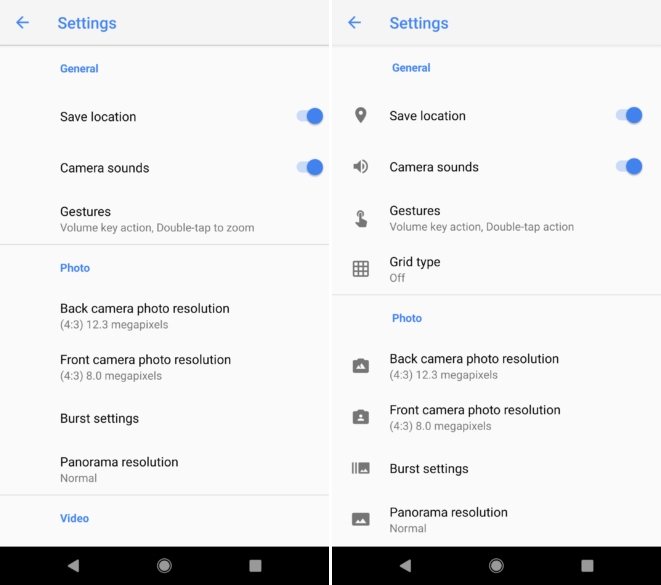Tap the panorama icon beside Panorama resolution

click(361, 519)
